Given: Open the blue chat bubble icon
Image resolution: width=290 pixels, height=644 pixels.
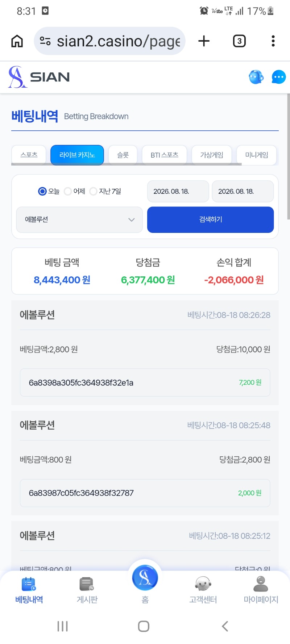Looking at the screenshot, I should [279, 77].
